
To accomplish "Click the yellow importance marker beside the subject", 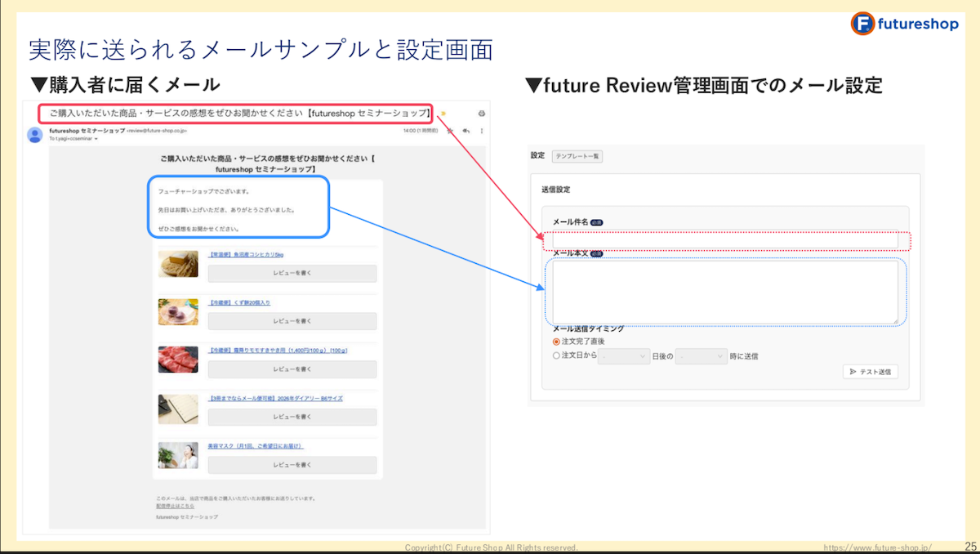I will [x=443, y=113].
